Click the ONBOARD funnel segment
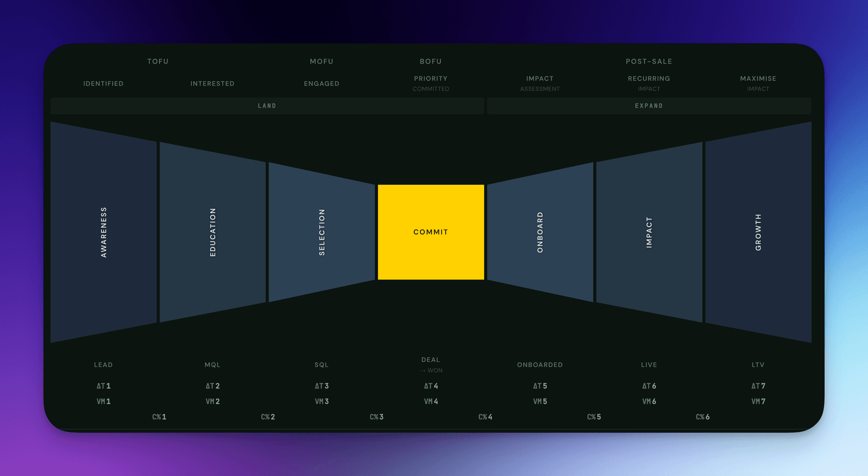 click(x=540, y=232)
